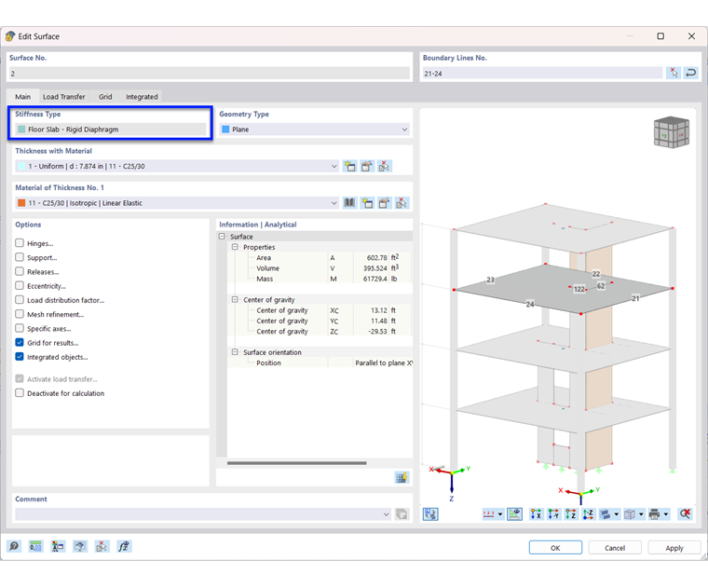Set view against Y direction
708x588 pixels.
click(553, 514)
